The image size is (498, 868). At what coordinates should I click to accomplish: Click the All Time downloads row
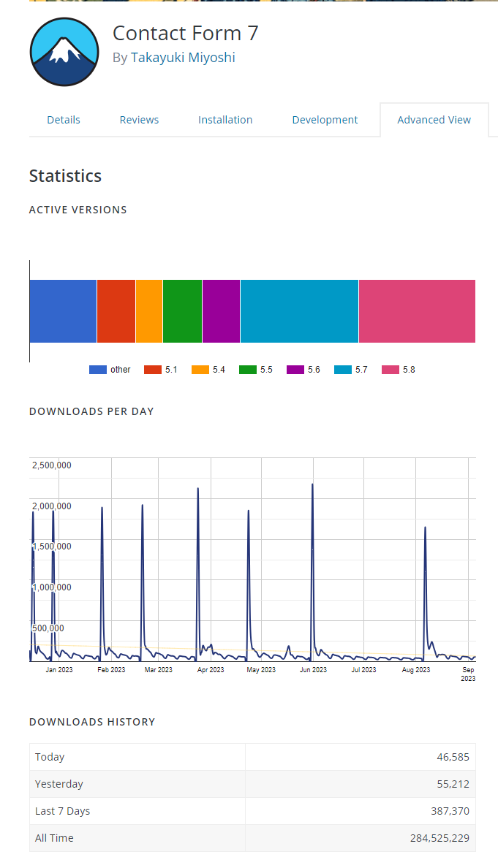(x=252, y=838)
